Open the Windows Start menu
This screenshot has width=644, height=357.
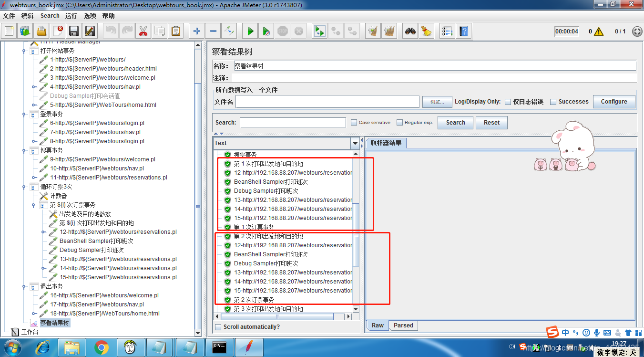click(x=13, y=347)
